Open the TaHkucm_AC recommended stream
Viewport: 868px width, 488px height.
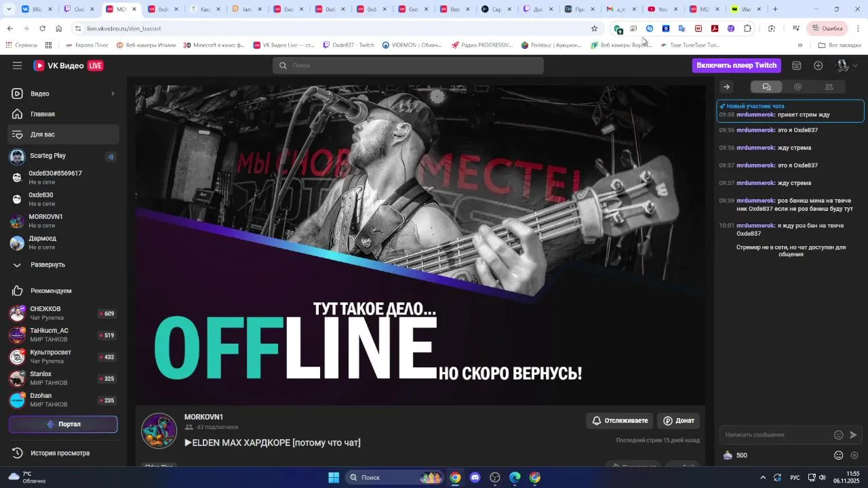[64, 335]
